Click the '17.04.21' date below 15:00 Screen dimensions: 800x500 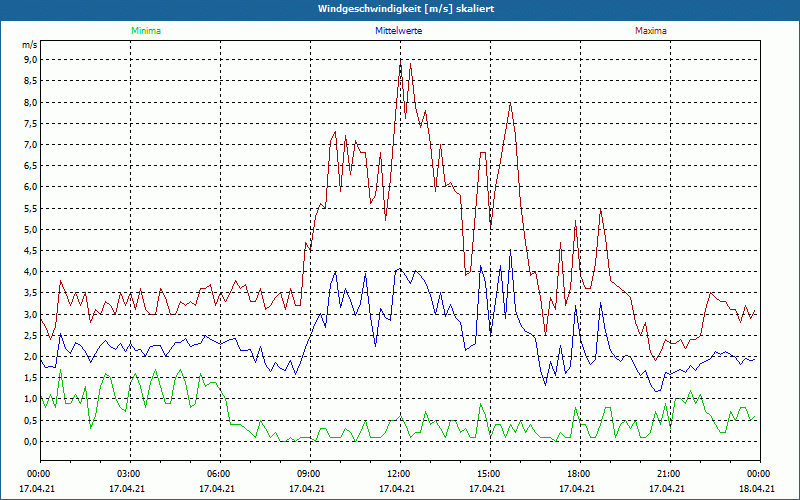(487, 489)
